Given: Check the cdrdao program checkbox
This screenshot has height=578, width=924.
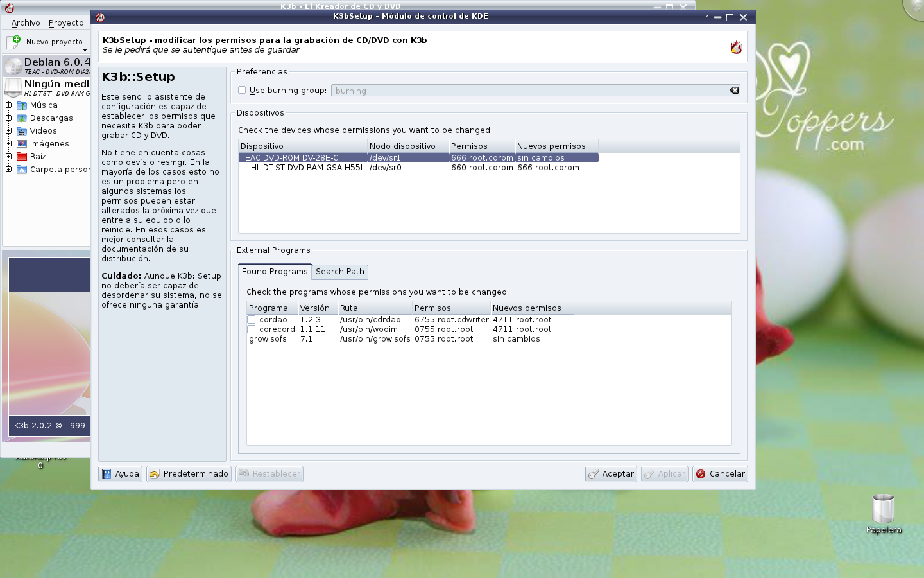Looking at the screenshot, I should tap(252, 320).
